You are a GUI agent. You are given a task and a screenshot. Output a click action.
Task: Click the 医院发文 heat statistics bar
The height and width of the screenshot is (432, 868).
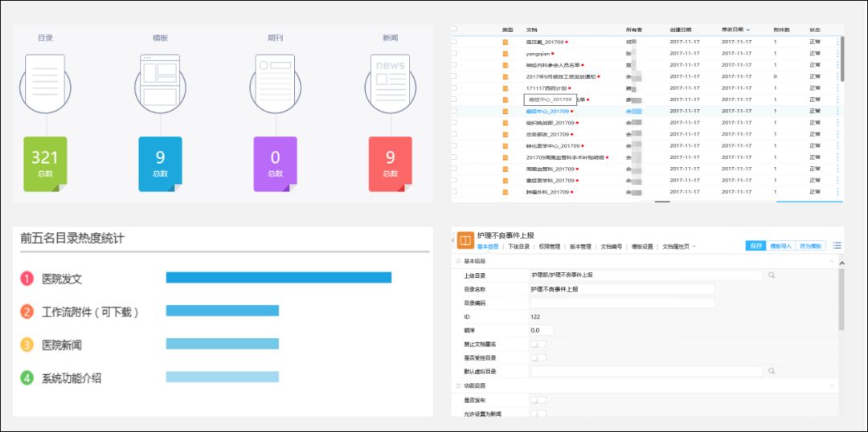[x=278, y=277]
